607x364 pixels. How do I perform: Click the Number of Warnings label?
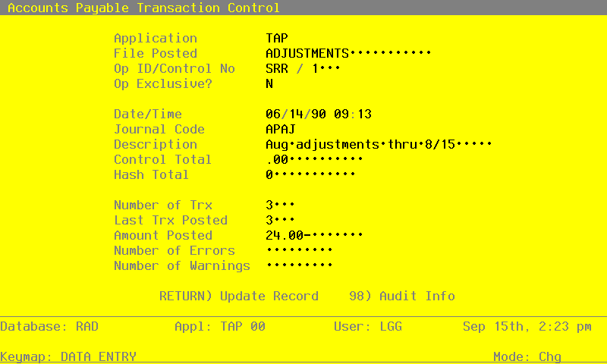[182, 265]
